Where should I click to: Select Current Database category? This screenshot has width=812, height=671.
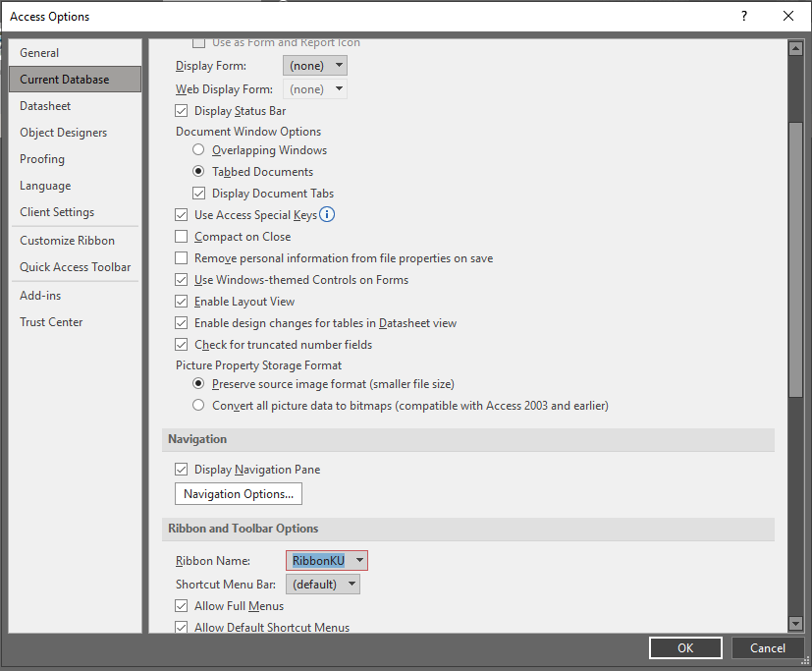point(75,80)
